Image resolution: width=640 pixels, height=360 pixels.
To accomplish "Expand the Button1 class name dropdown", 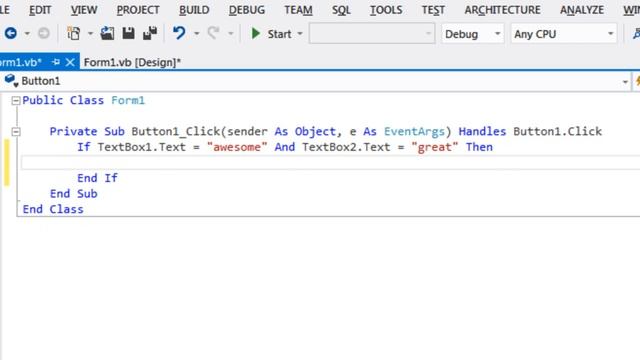I will click(625, 82).
